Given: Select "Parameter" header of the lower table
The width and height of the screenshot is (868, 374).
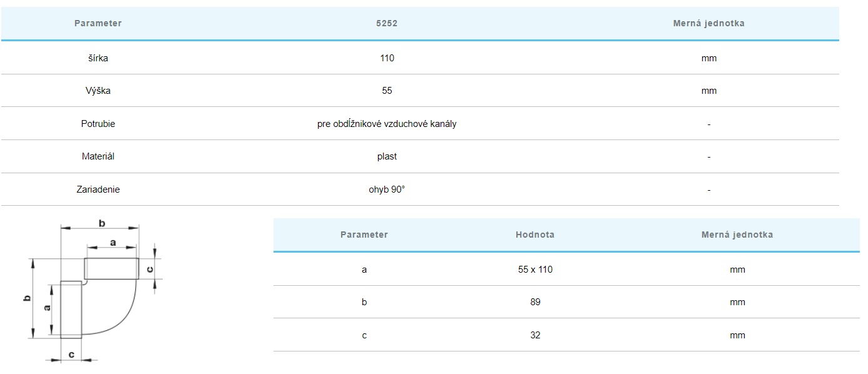Looking at the screenshot, I should 364,235.
